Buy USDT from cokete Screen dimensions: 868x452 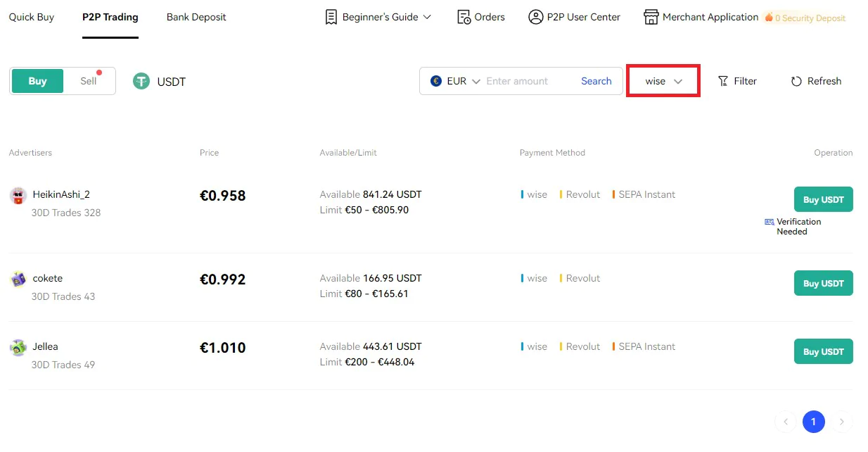click(x=824, y=283)
